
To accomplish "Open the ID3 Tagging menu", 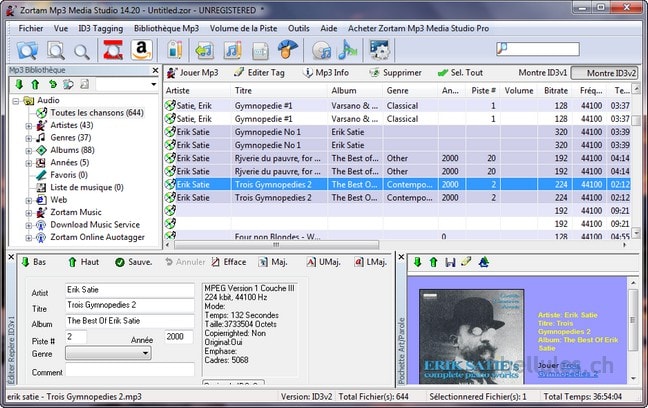I will pyautogui.click(x=100, y=29).
